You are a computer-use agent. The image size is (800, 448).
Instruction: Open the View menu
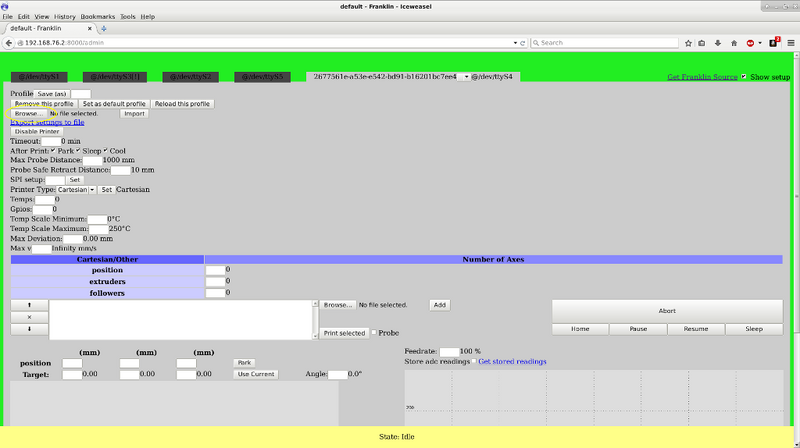pos(42,17)
